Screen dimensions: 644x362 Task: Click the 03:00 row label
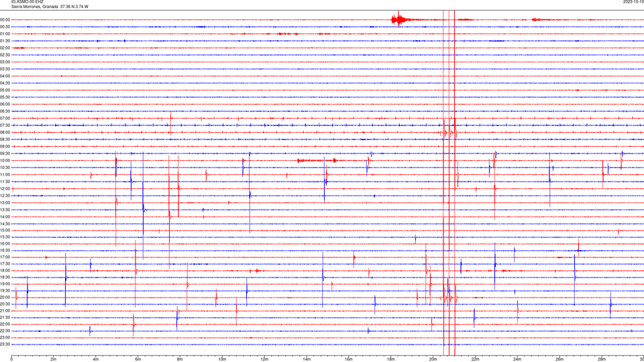(5, 62)
